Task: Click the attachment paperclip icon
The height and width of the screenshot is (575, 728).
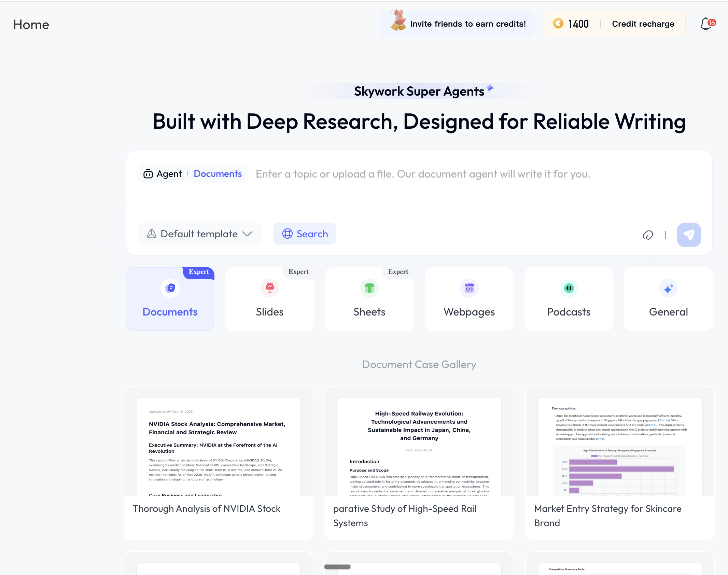Action: point(648,235)
